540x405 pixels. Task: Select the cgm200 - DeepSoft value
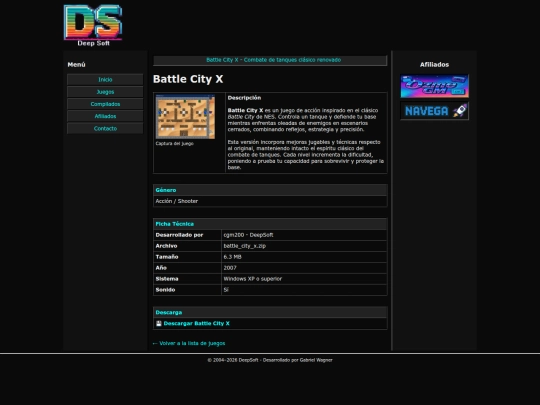point(248,235)
